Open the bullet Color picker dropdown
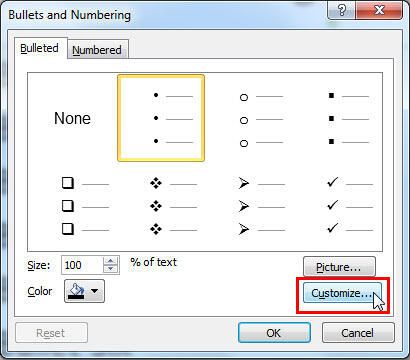 click(x=84, y=291)
